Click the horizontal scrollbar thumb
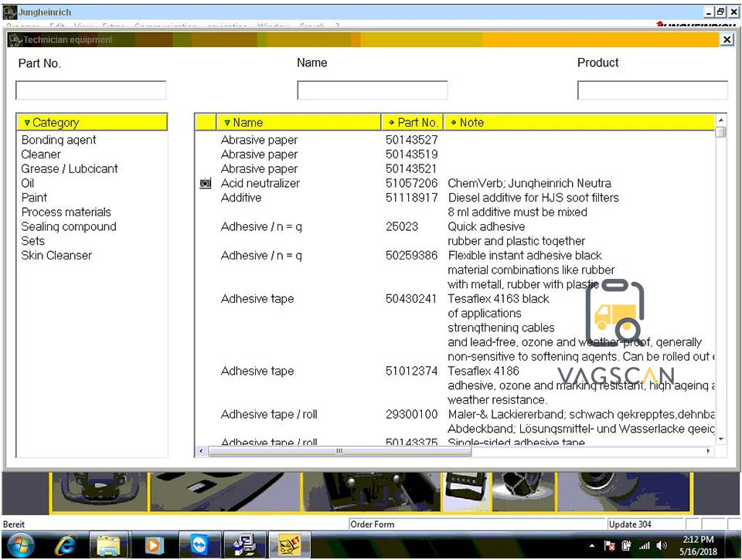Image resolution: width=742 pixels, height=560 pixels. tap(339, 451)
